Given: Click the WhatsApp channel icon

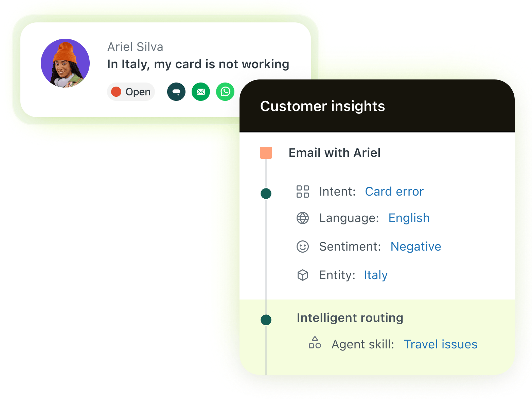Looking at the screenshot, I should click(225, 92).
